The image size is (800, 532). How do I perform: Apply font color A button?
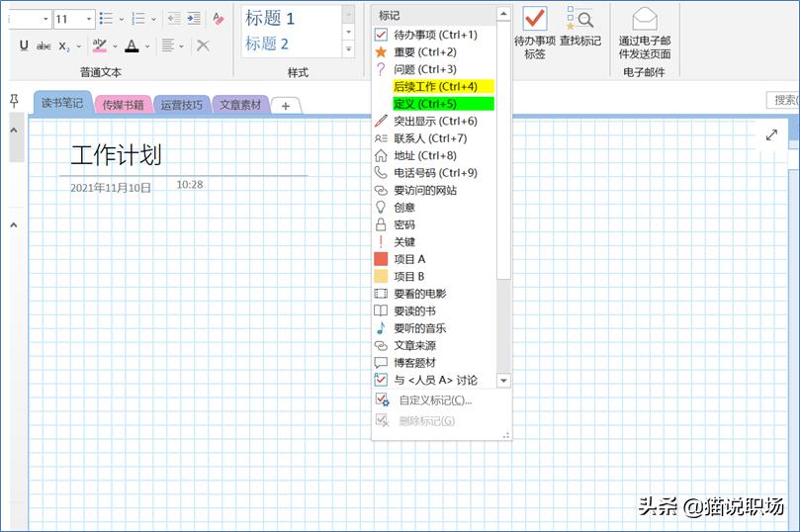[133, 45]
